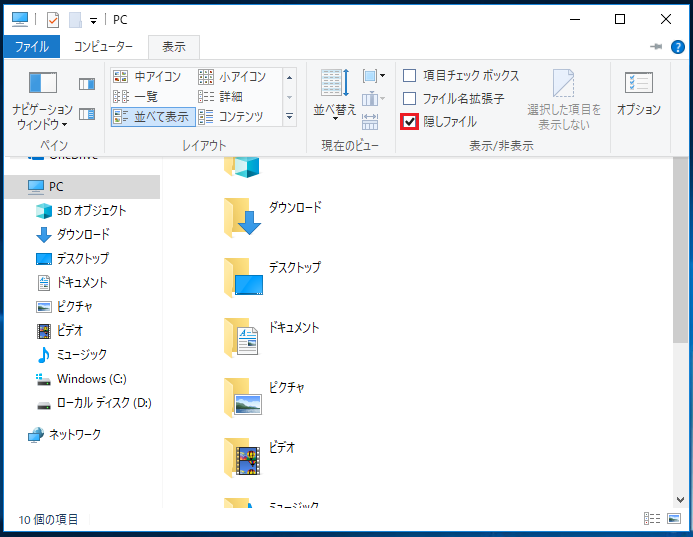This screenshot has width=693, height=537.
Task: Click new folder quick access icon
Action: [x=75, y=19]
